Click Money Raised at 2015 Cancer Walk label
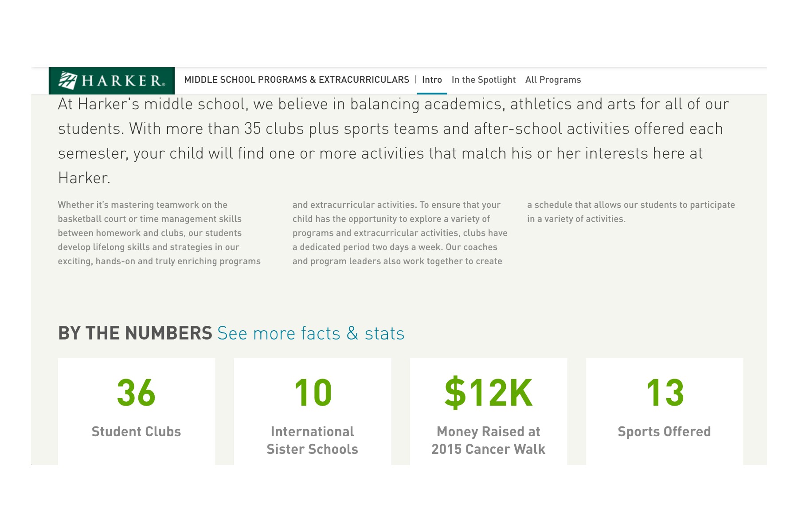Image resolution: width=798 pixels, height=532 pixels. click(489, 440)
